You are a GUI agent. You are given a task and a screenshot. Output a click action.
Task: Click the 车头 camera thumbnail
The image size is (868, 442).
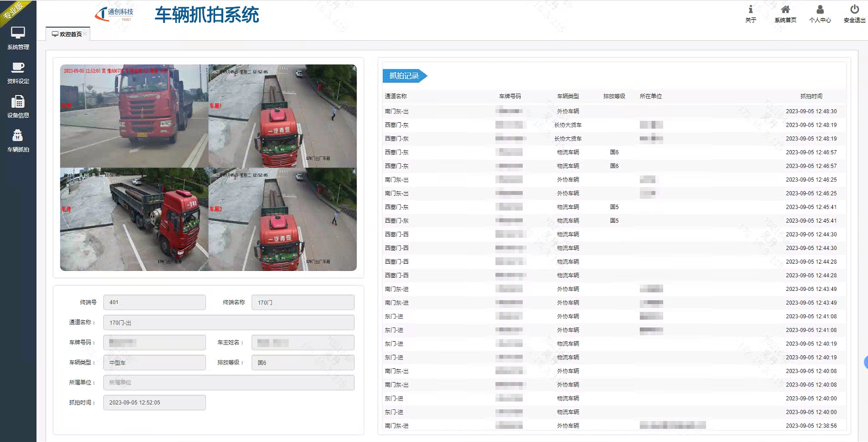point(134,116)
